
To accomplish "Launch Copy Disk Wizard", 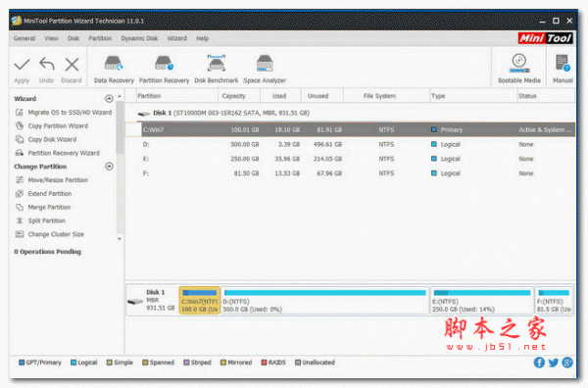I will click(45, 139).
